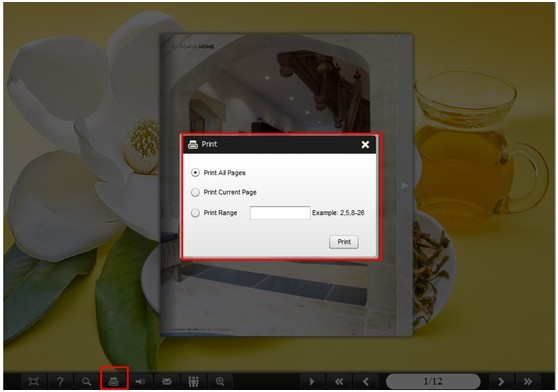This screenshot has width=558, height=392.
Task: Start auto flip with the play button
Action: pyautogui.click(x=312, y=381)
